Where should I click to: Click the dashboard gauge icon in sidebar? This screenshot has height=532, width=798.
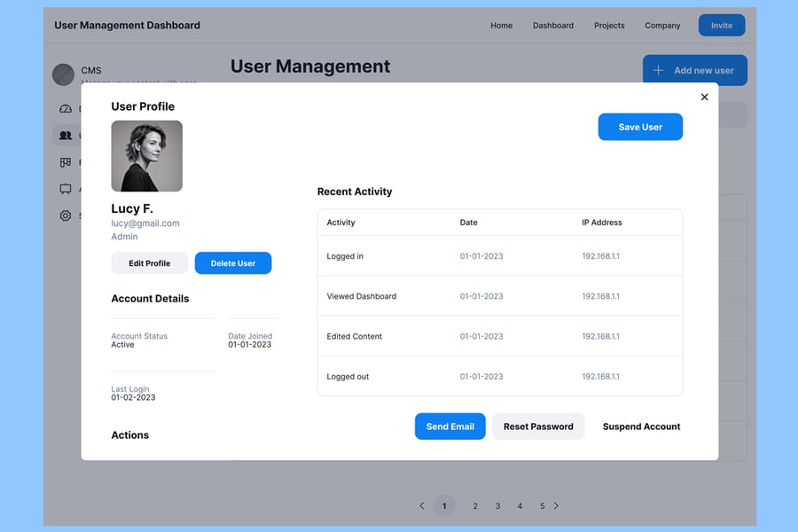[66, 109]
